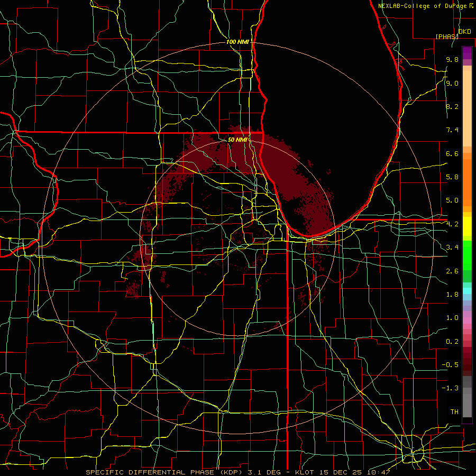The width and height of the screenshot is (476, 476).
Task: Pick the light peach segment of the color bar
Action: [x=467, y=108]
